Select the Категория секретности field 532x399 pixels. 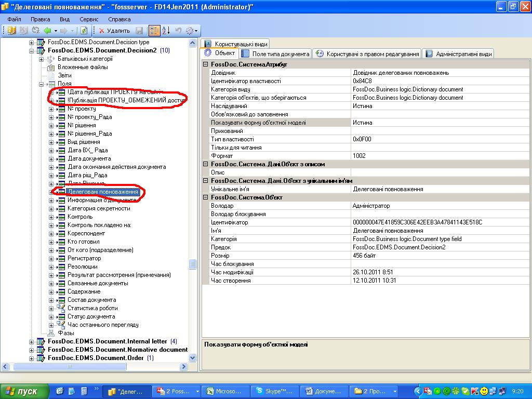click(x=99, y=208)
